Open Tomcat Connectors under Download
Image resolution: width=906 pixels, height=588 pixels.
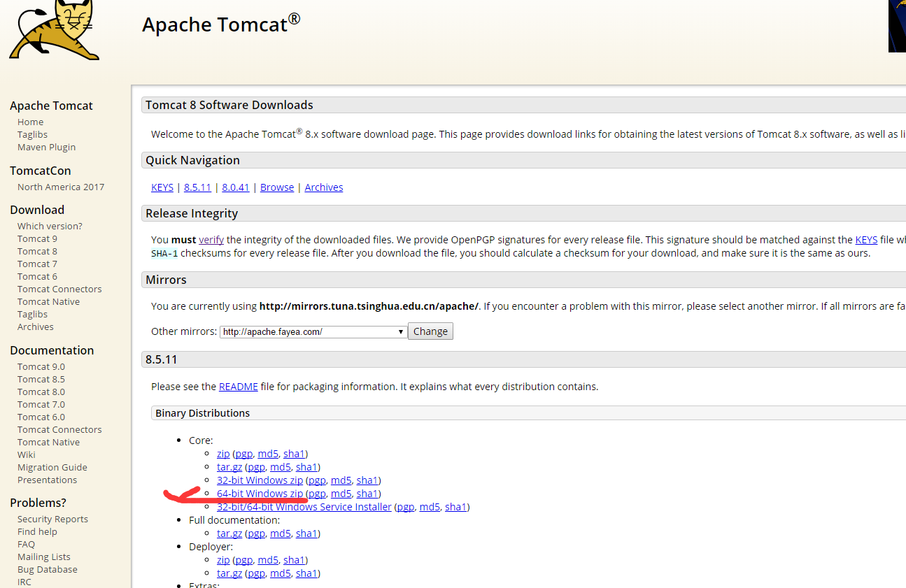point(59,289)
